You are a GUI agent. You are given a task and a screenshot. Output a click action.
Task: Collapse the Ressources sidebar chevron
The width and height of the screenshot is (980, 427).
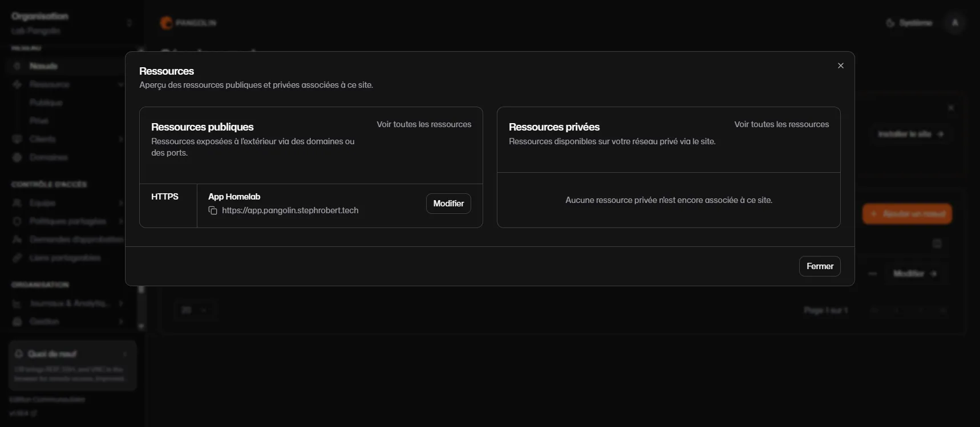[121, 84]
